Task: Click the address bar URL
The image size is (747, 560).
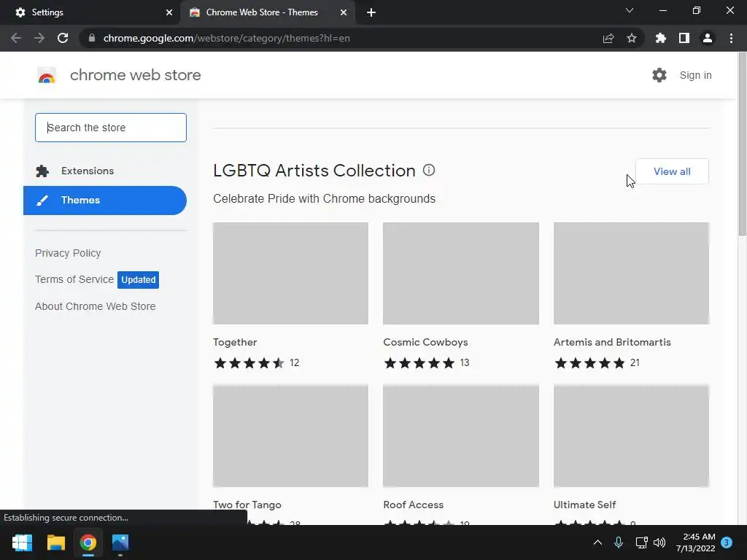Action: tap(226, 38)
